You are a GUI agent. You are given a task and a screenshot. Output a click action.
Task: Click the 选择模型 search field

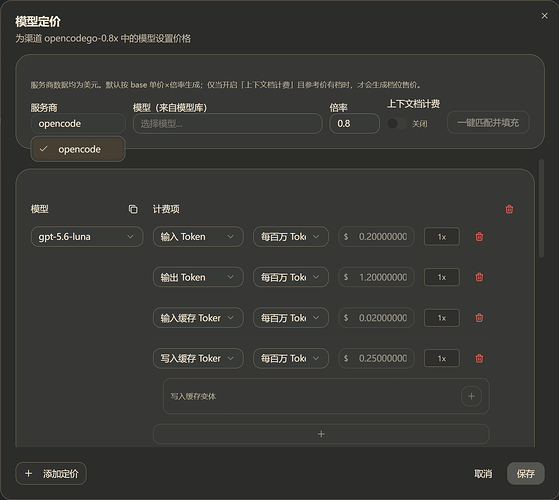227,123
